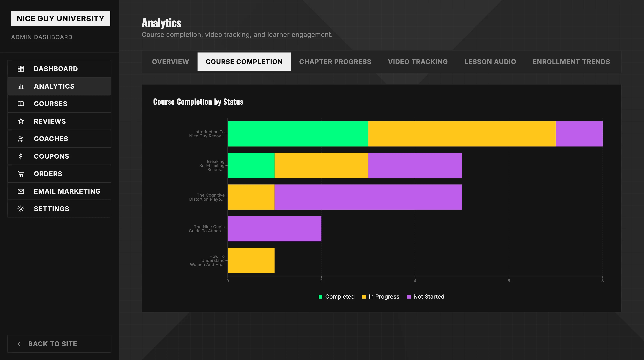
Task: Click purple segment of Breaking Self-Limiting Beliefs bar
Action: (x=415, y=165)
